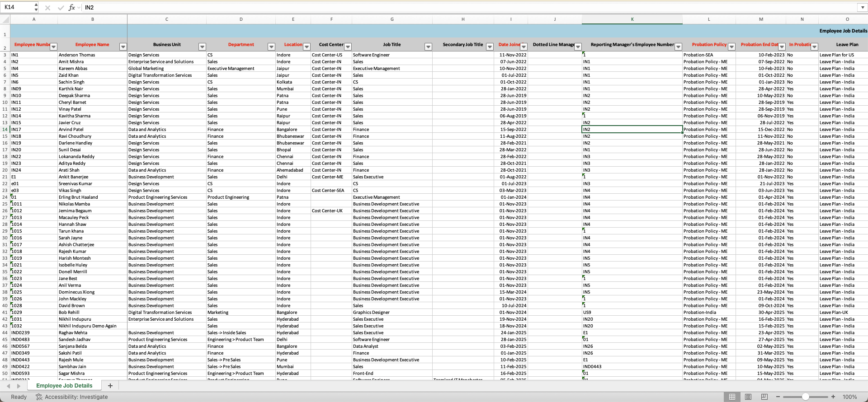Click the 100% zoom level button

click(849, 397)
